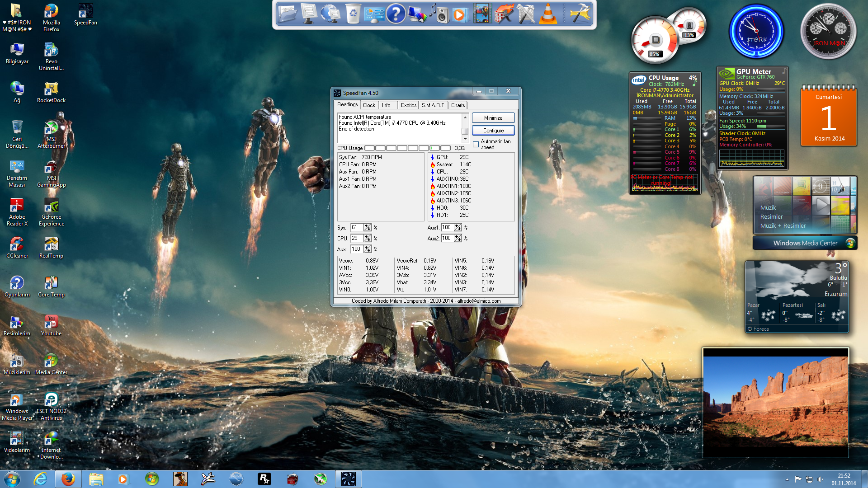Screen dimensions: 868x488
Task: Click 'Sys Fan: 728 RPM' reading
Action: (x=360, y=157)
